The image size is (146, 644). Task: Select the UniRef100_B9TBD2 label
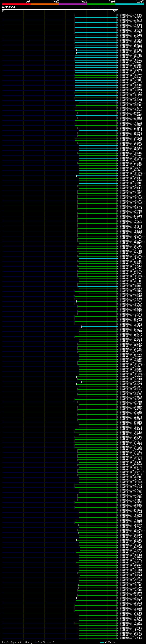tap(131, 32)
